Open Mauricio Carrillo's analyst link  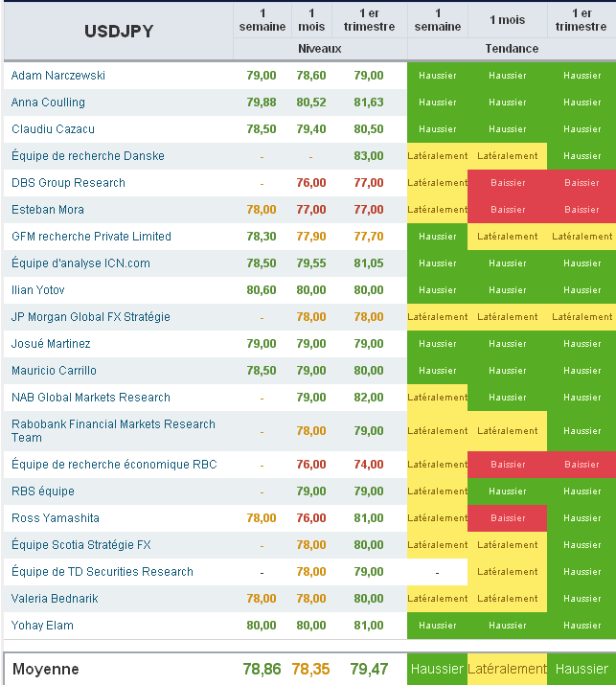pos(54,371)
